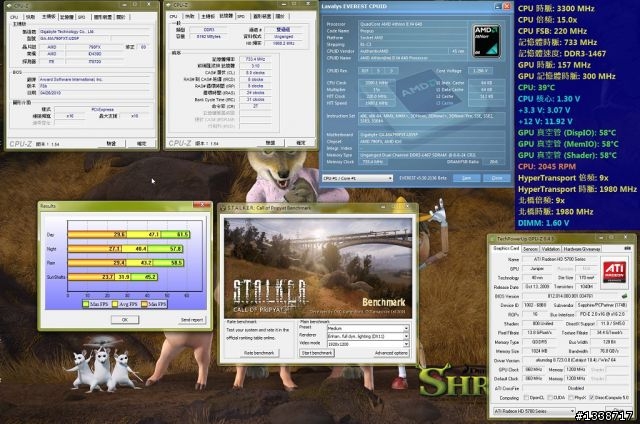Screen dimensions: 640x424
Task: Switch to the CPU tab in the CPU-Z mainboard window
Action: coord(14,17)
